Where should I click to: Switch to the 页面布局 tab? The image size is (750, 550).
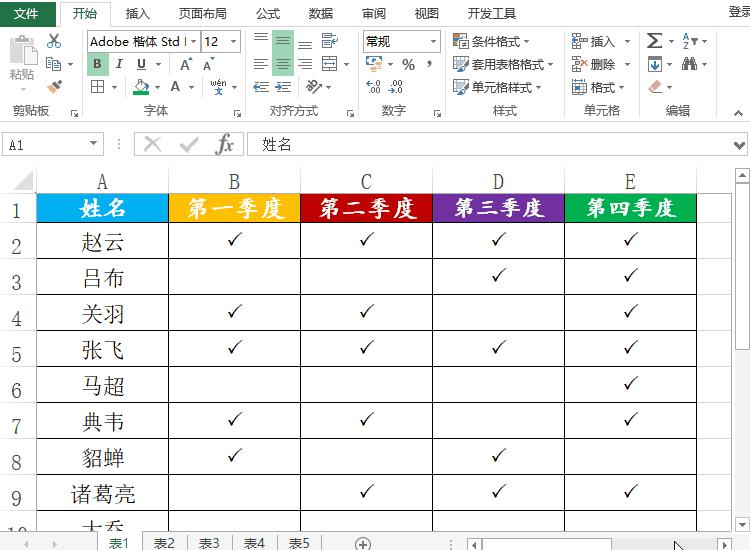[x=203, y=13]
